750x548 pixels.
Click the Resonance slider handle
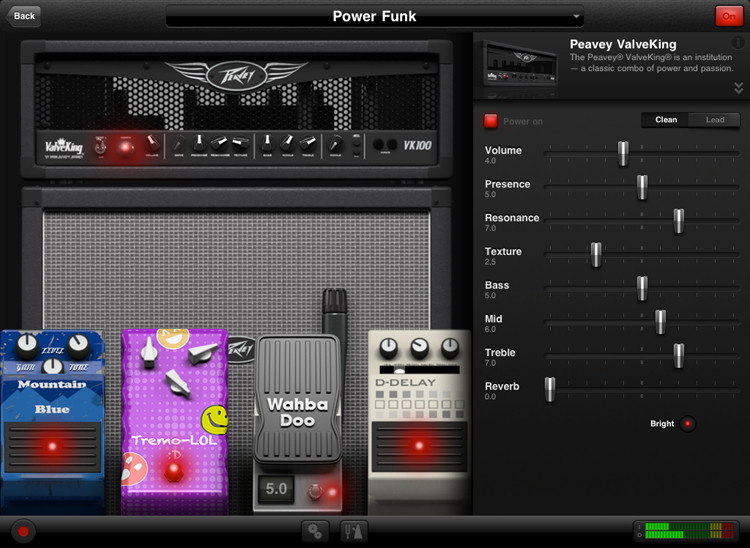pos(679,220)
